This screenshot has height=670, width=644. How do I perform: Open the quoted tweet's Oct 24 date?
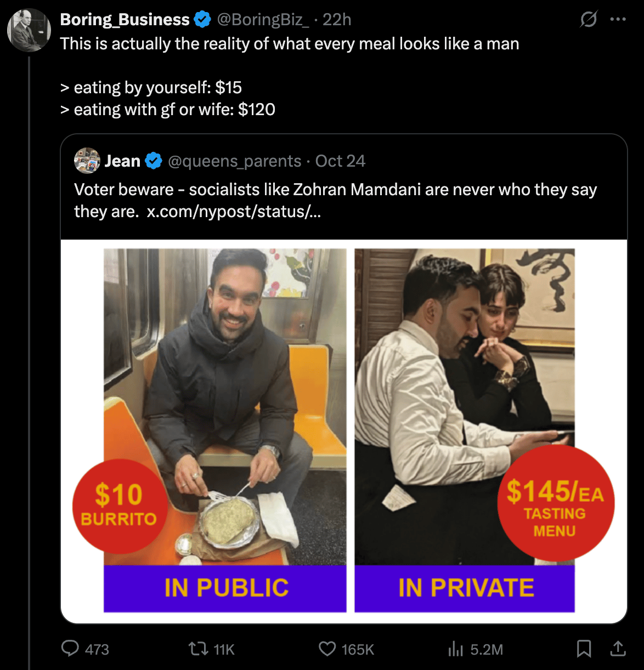(x=340, y=161)
